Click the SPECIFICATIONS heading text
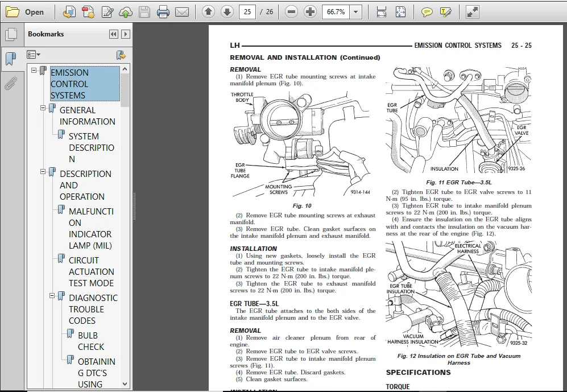Viewport: 567px width, 392px height. [x=419, y=373]
